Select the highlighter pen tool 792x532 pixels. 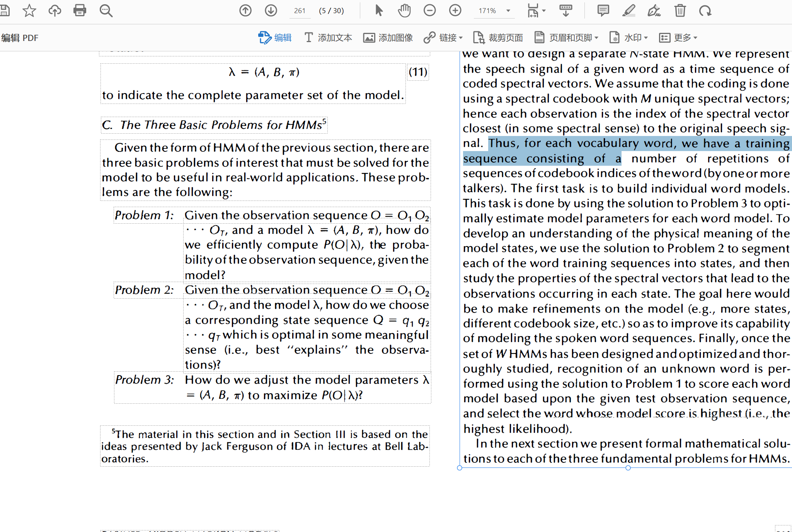tap(628, 10)
